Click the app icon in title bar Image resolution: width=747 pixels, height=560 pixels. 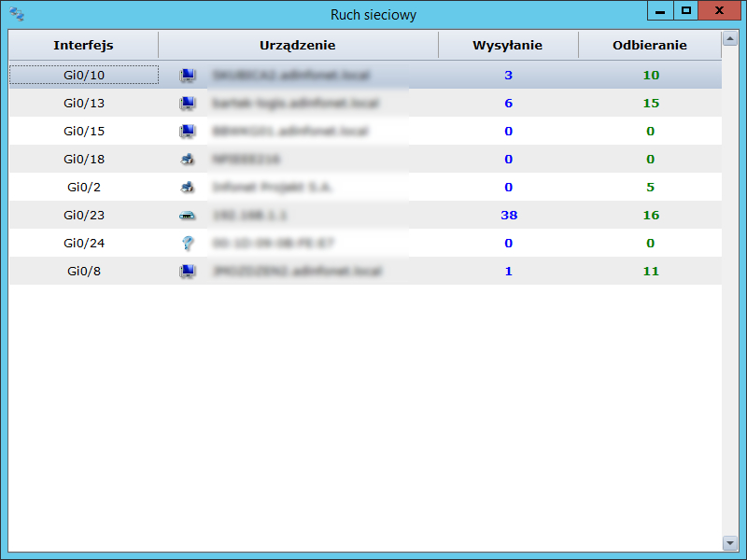point(17,14)
